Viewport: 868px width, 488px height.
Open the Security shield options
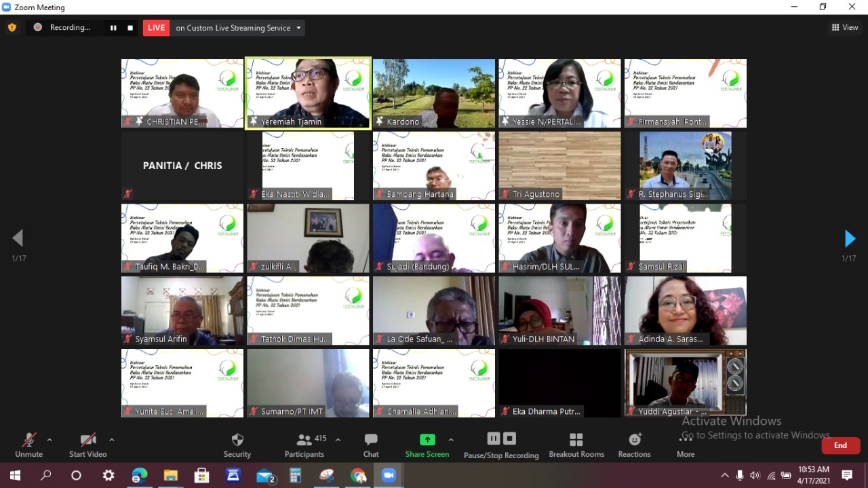pos(237,445)
